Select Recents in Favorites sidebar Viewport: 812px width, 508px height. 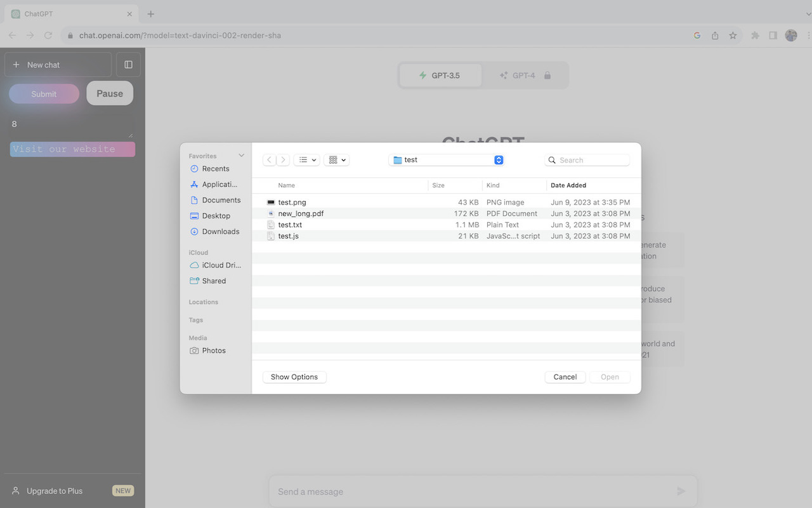click(215, 169)
